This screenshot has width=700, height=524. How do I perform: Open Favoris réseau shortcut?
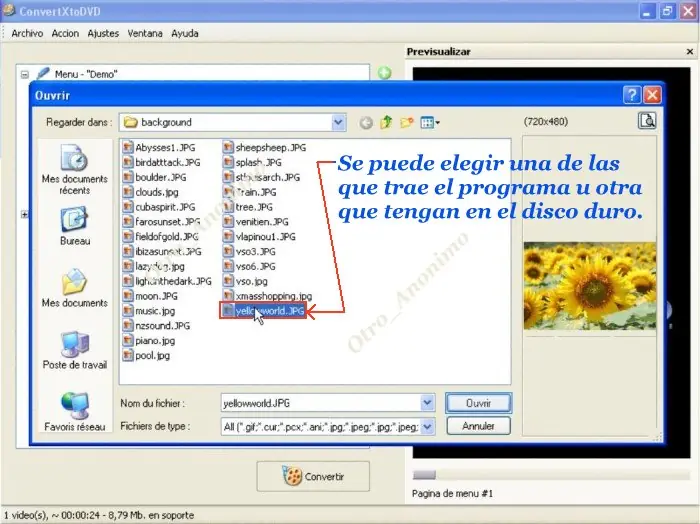pyautogui.click(x=75, y=412)
